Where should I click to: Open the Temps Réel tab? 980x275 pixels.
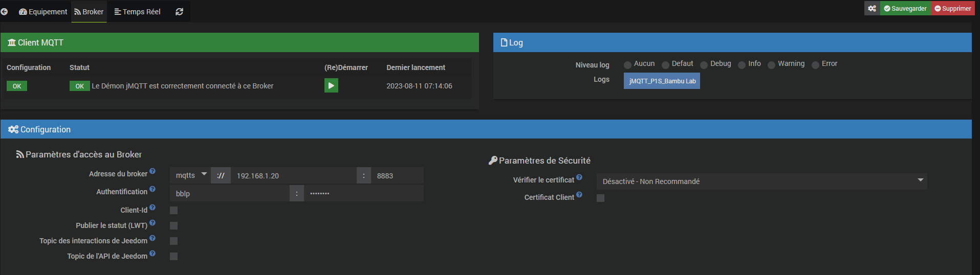137,12
